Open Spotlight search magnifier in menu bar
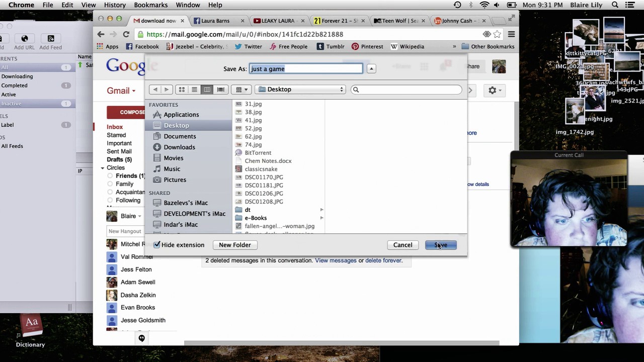 point(615,5)
